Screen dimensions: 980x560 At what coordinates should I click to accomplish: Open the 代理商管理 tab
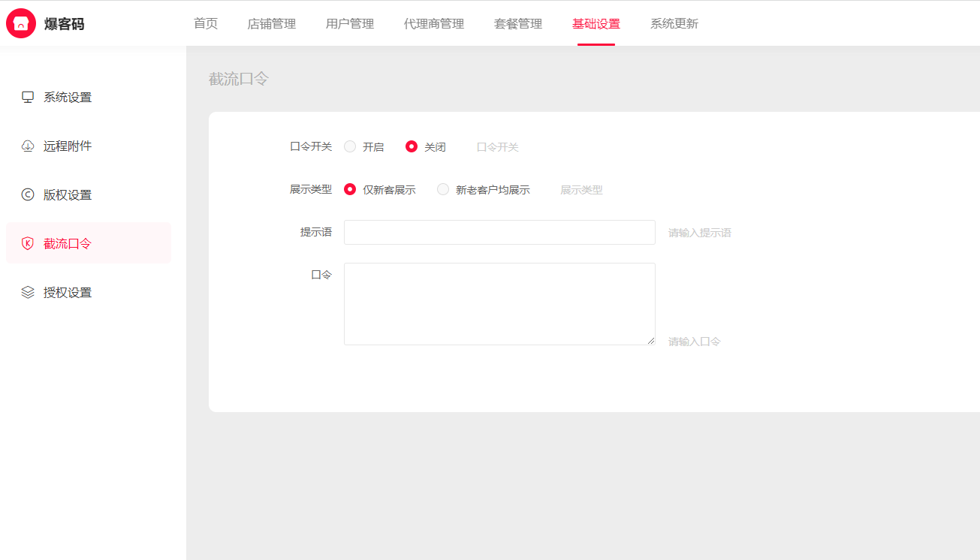434,23
